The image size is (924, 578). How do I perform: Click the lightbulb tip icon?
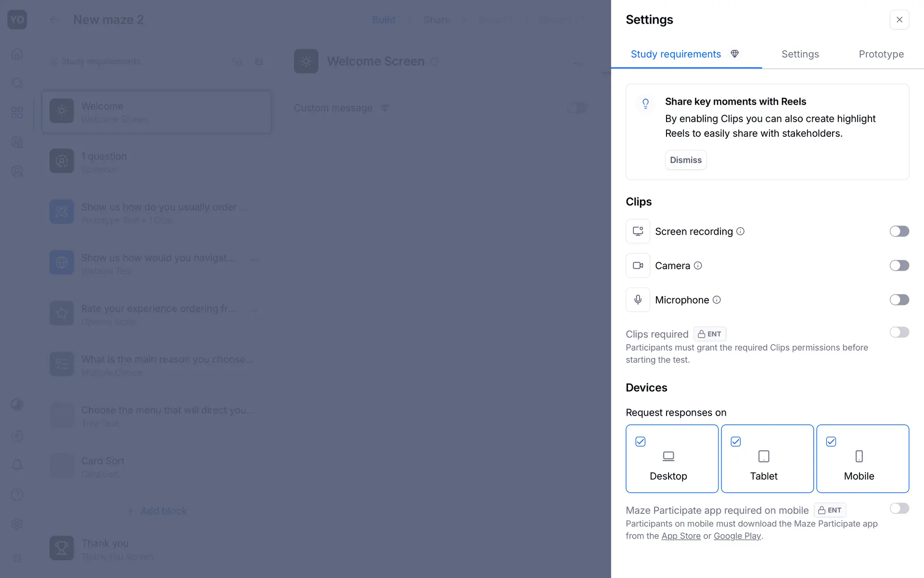[645, 103]
